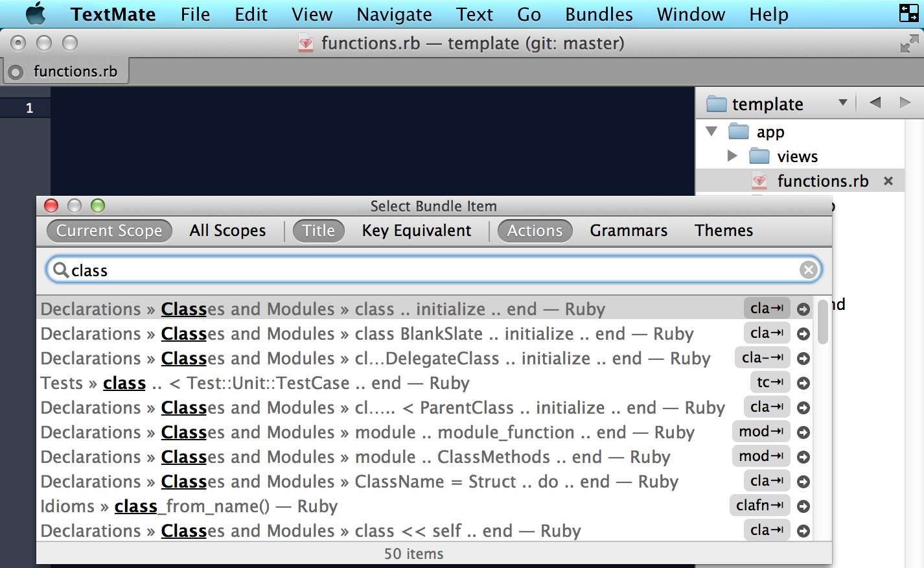Click the Ruby file icon for functions.rb
924x568 pixels.
[759, 181]
